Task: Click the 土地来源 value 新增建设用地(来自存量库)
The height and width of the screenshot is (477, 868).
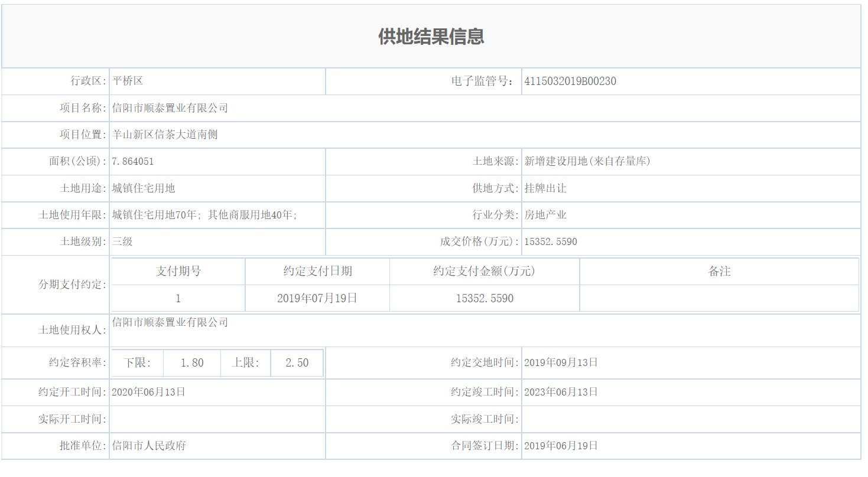Action: tap(587, 161)
